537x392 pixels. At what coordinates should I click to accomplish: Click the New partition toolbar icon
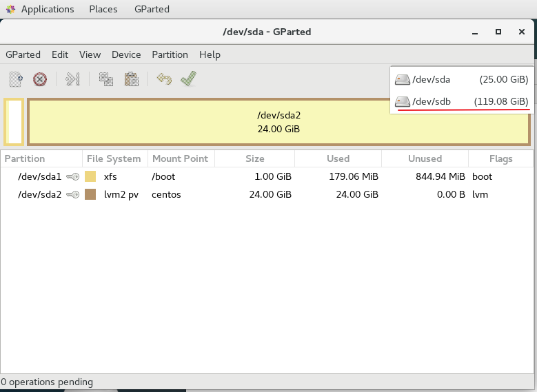[x=16, y=79]
